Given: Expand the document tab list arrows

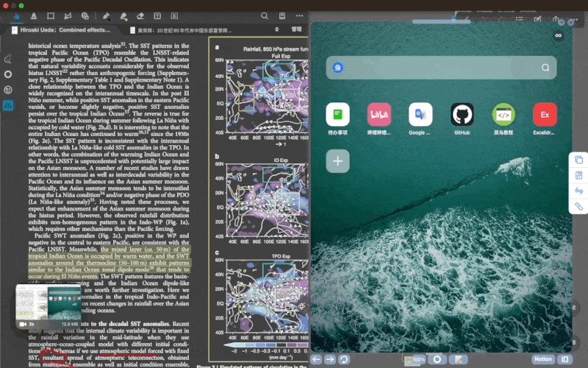Looking at the screenshot, I should pos(277,29).
